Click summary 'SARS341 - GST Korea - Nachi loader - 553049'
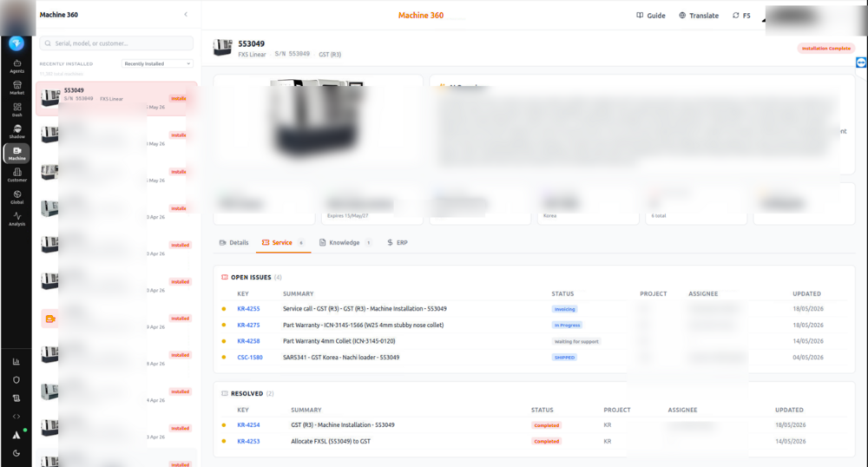 point(341,358)
